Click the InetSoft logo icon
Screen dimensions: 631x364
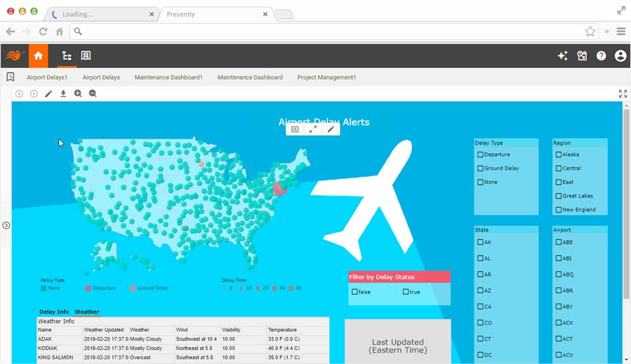(15, 56)
